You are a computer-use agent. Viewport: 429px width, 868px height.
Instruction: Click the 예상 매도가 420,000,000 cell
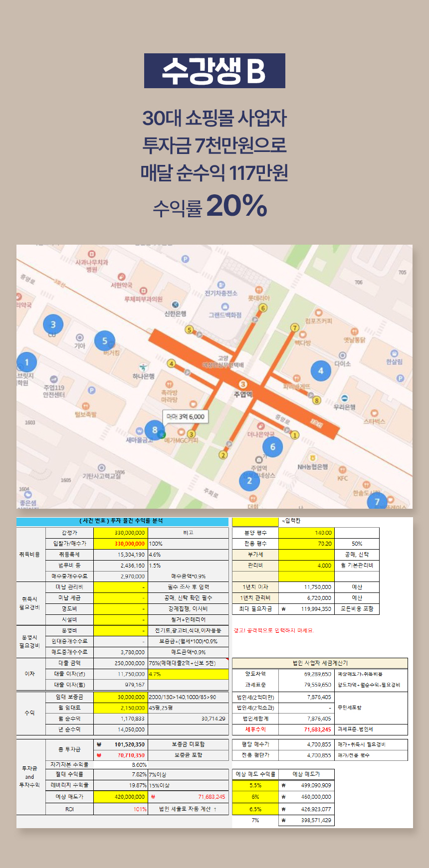(120, 797)
